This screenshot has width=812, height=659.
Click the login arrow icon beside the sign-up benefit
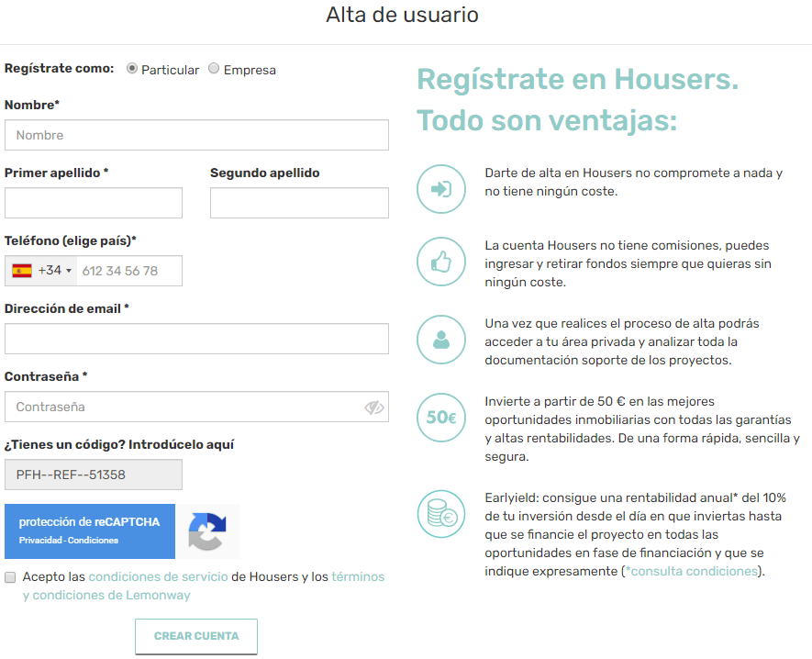(441, 190)
